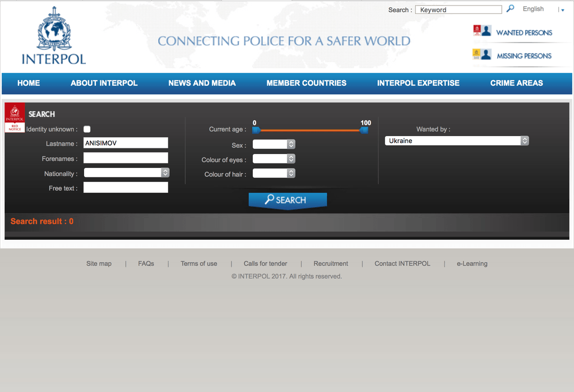Click the Red Notice badge icon
Image resolution: width=574 pixels, height=392 pixels.
(15, 119)
